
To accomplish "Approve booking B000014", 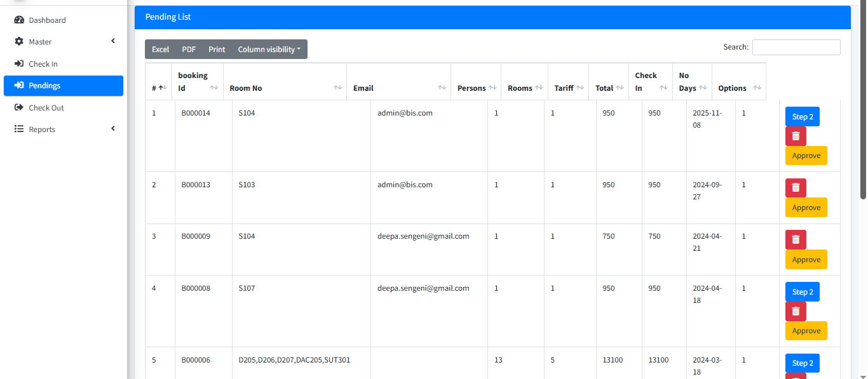I will (x=806, y=156).
